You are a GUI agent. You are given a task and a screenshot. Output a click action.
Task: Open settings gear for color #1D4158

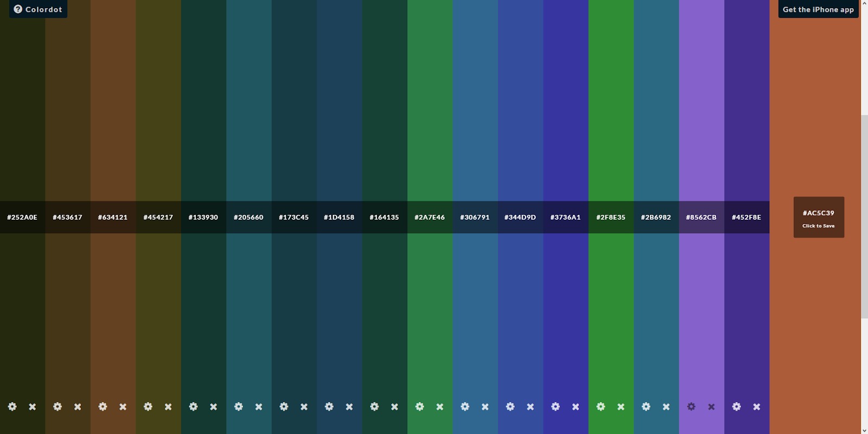click(329, 406)
